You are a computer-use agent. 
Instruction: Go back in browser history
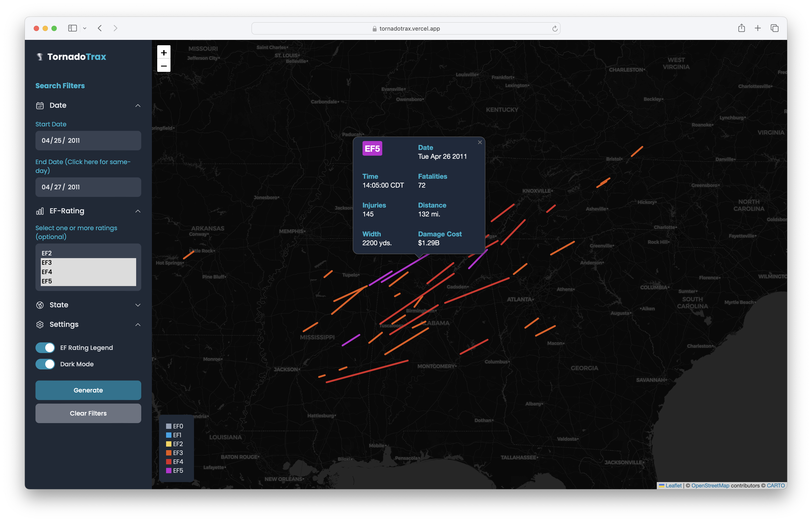click(x=100, y=28)
